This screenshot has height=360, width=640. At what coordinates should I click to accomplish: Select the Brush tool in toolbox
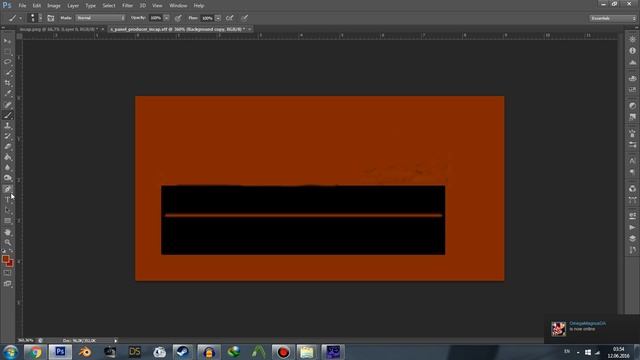point(7,115)
